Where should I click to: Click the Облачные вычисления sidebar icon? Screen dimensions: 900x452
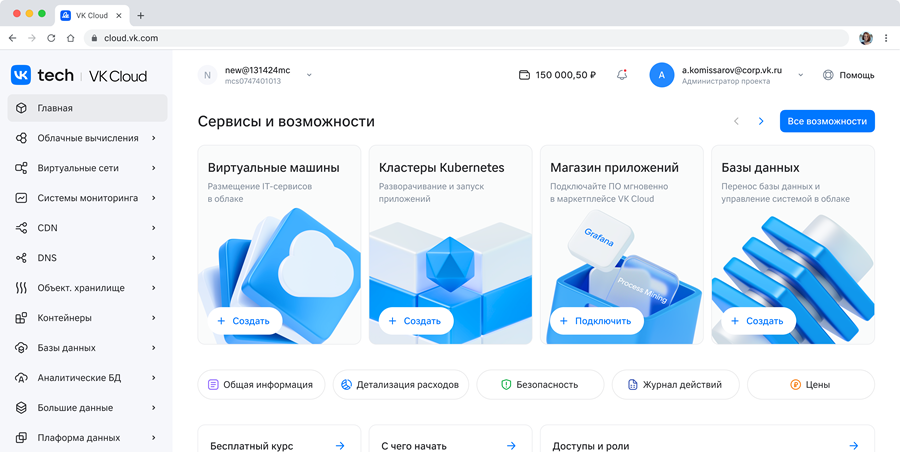coord(21,138)
